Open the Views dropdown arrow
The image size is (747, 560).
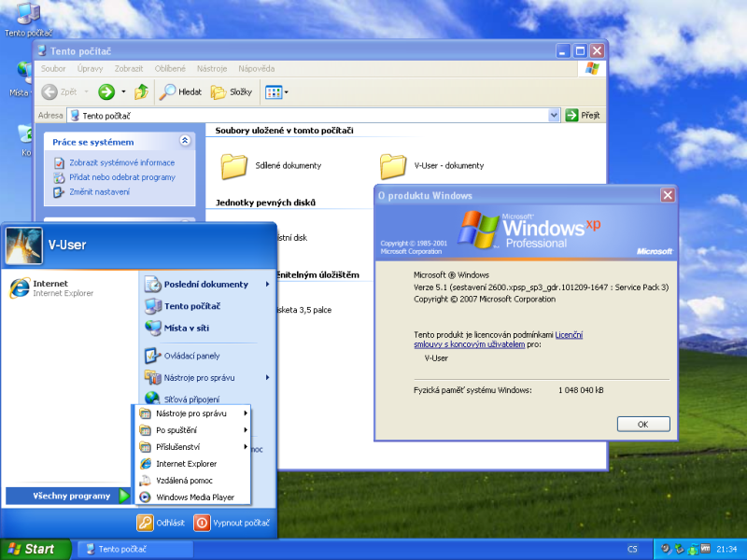coord(287,91)
